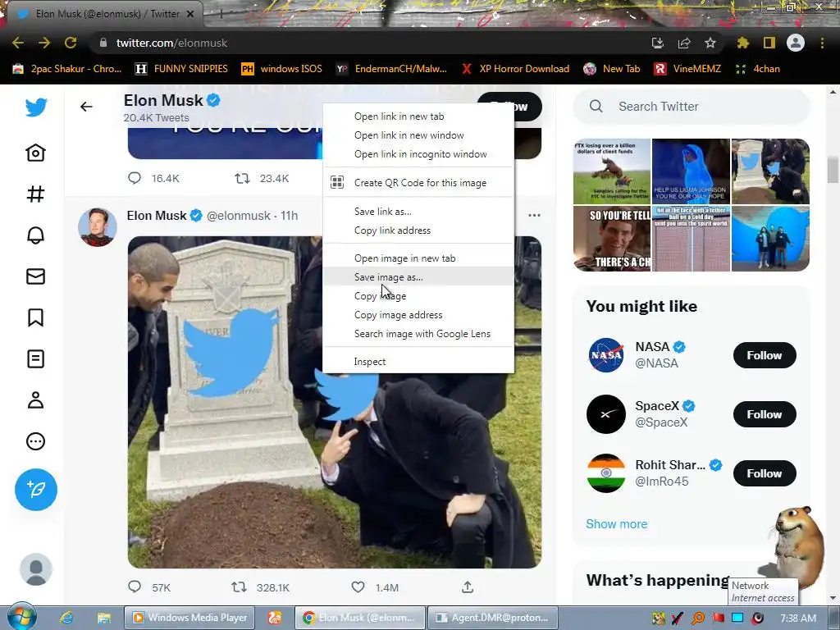This screenshot has width=840, height=630.
Task: Open the 'VineMEMZ' bookmark
Action: [687, 69]
